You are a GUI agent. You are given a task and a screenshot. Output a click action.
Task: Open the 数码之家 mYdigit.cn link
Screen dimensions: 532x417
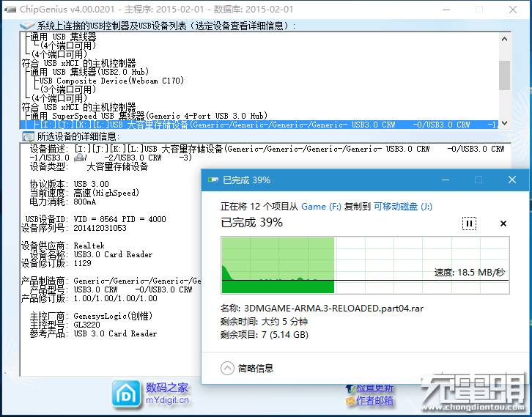[x=167, y=394]
